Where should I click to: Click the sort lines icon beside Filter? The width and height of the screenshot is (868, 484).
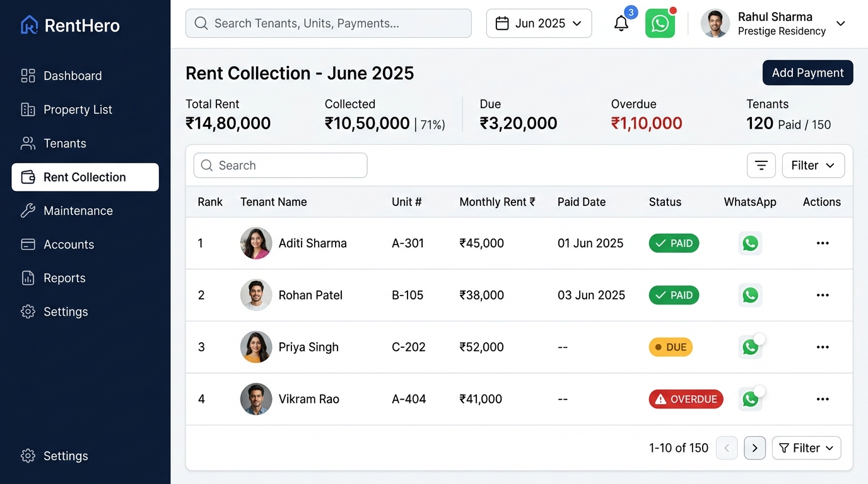761,165
